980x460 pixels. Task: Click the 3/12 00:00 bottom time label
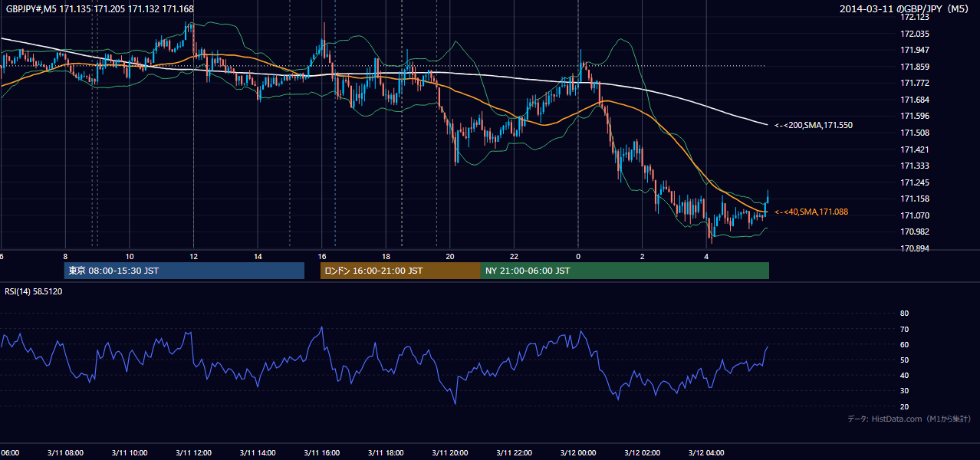578,452
